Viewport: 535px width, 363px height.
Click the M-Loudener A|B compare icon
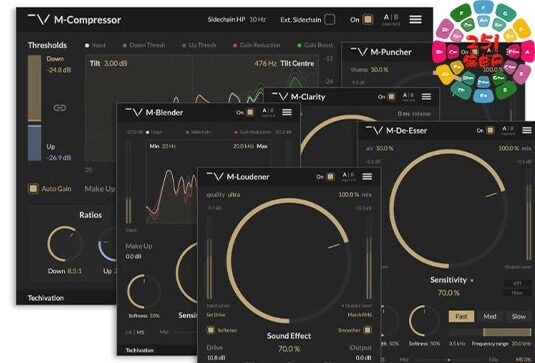(348, 176)
